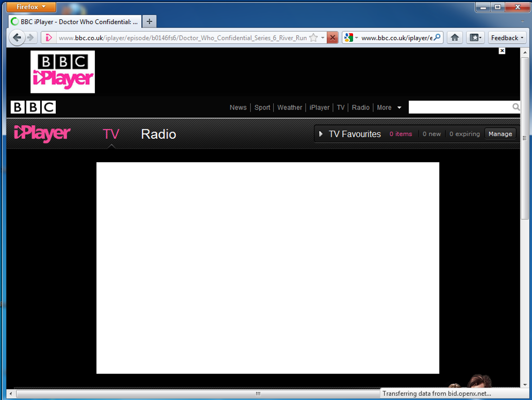Close the banner with white X
This screenshot has height=400, width=532.
pyautogui.click(x=502, y=51)
